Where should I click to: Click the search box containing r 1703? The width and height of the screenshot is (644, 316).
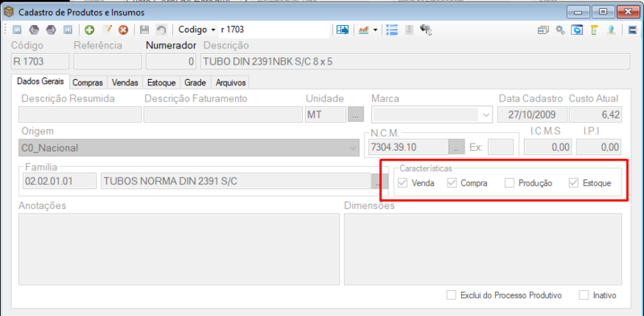274,30
